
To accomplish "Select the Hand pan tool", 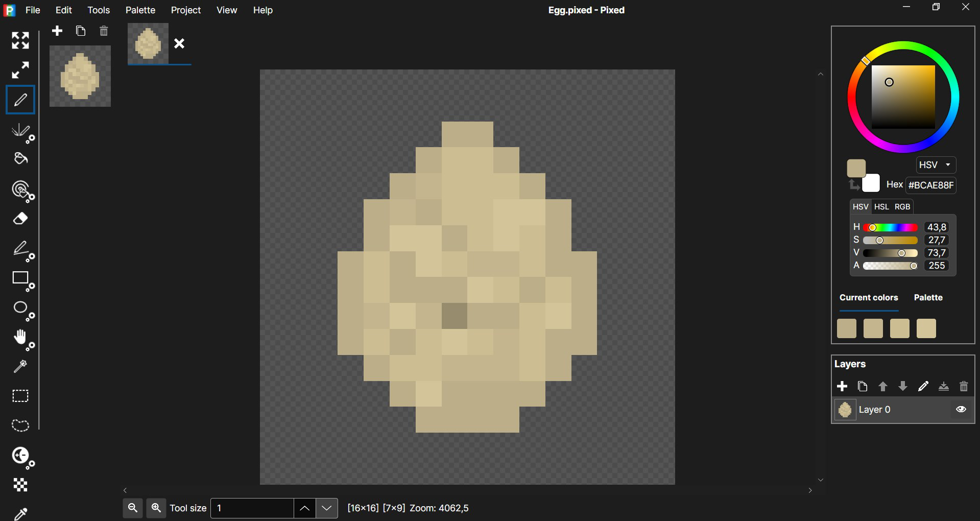I will point(22,340).
